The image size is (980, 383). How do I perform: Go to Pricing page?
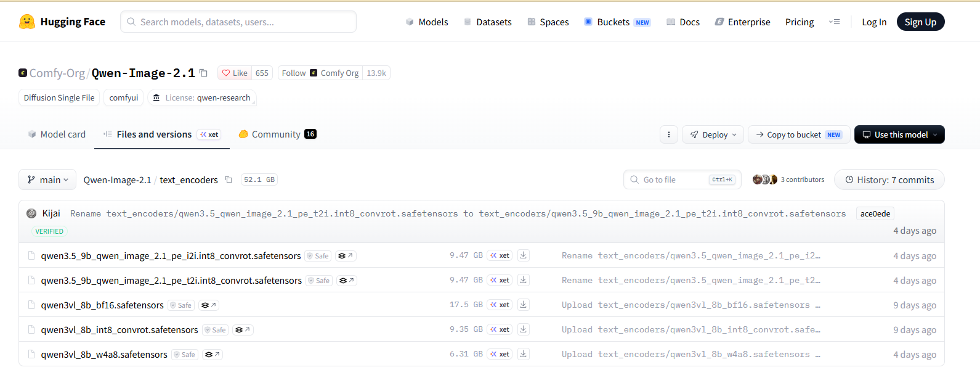(800, 22)
